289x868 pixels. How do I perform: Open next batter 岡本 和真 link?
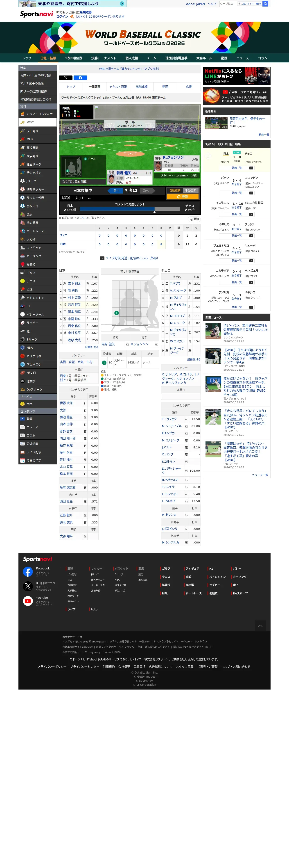click(x=80, y=182)
